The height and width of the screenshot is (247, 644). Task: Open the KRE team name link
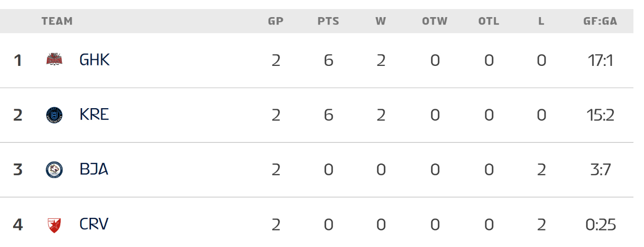coord(94,115)
